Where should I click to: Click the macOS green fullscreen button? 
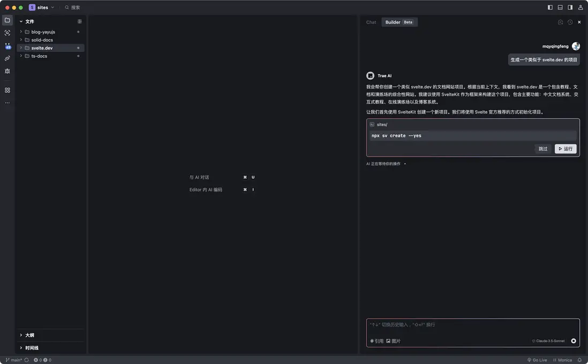21,7
